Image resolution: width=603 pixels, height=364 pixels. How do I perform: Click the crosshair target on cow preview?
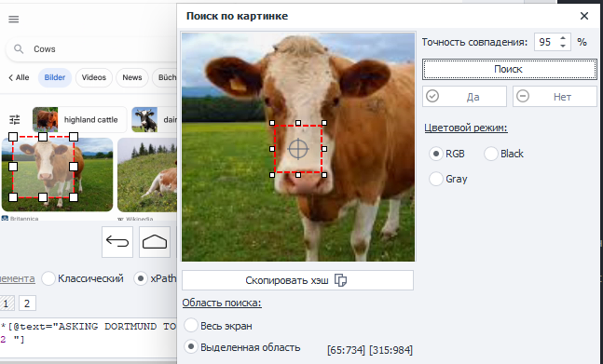[298, 149]
